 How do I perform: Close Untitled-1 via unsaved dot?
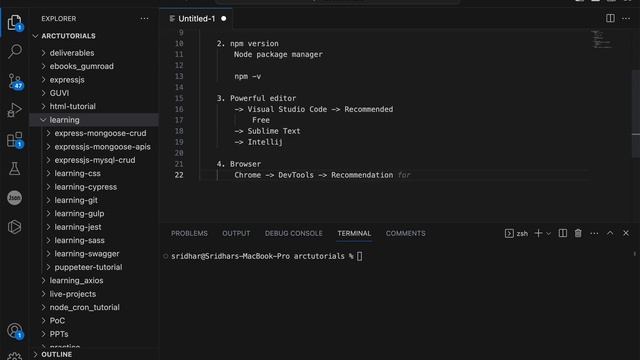[x=224, y=19]
